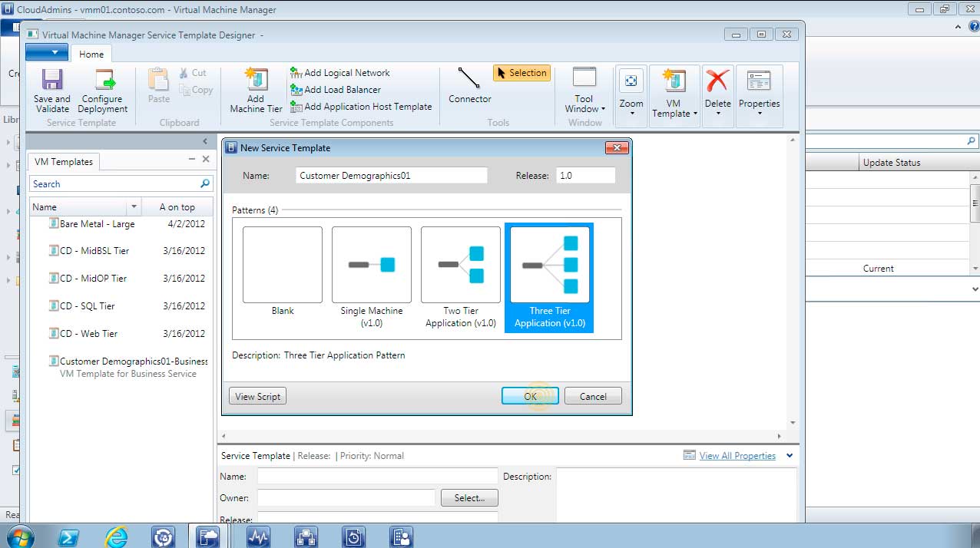Image resolution: width=980 pixels, height=548 pixels.
Task: Click the Description text box
Action: 676,495
